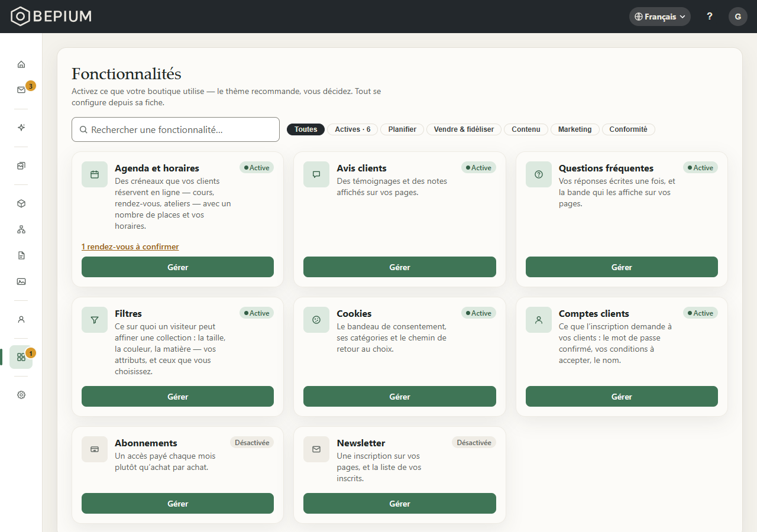Focus the "Rechercher une fonctionnalité" search field
The image size is (757, 532).
176,129
